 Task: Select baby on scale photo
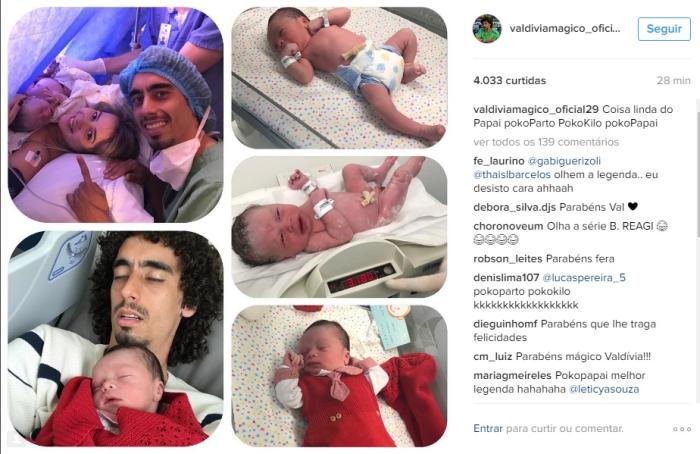[339, 227]
